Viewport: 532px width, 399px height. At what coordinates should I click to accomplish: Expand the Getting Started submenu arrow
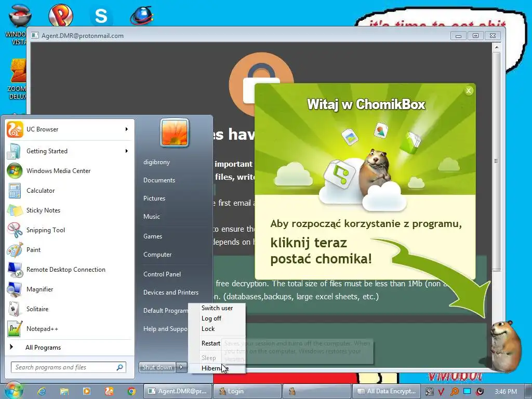click(x=127, y=151)
